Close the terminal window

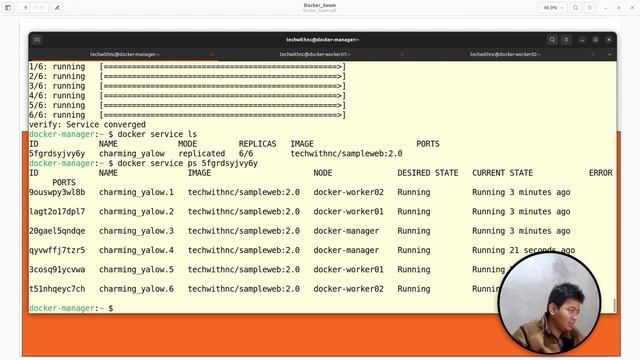(x=609, y=40)
